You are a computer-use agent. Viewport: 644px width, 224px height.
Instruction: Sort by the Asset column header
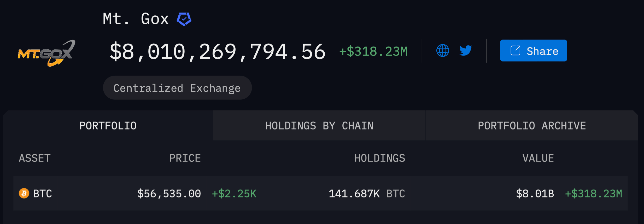coord(35,158)
